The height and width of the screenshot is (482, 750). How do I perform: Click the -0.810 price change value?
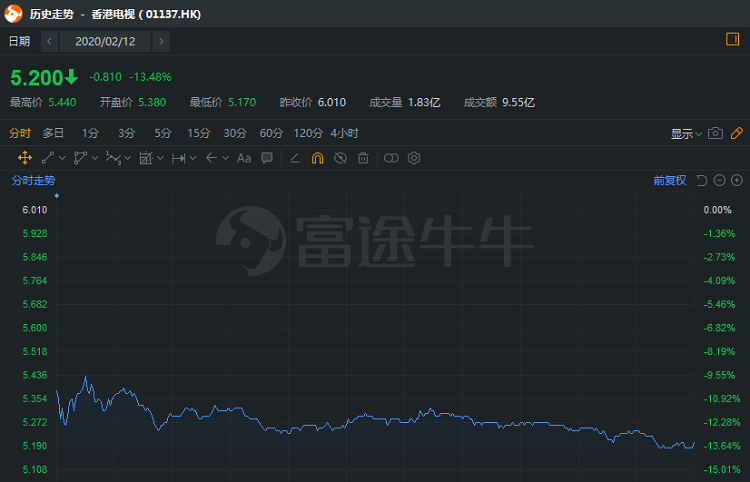point(105,77)
